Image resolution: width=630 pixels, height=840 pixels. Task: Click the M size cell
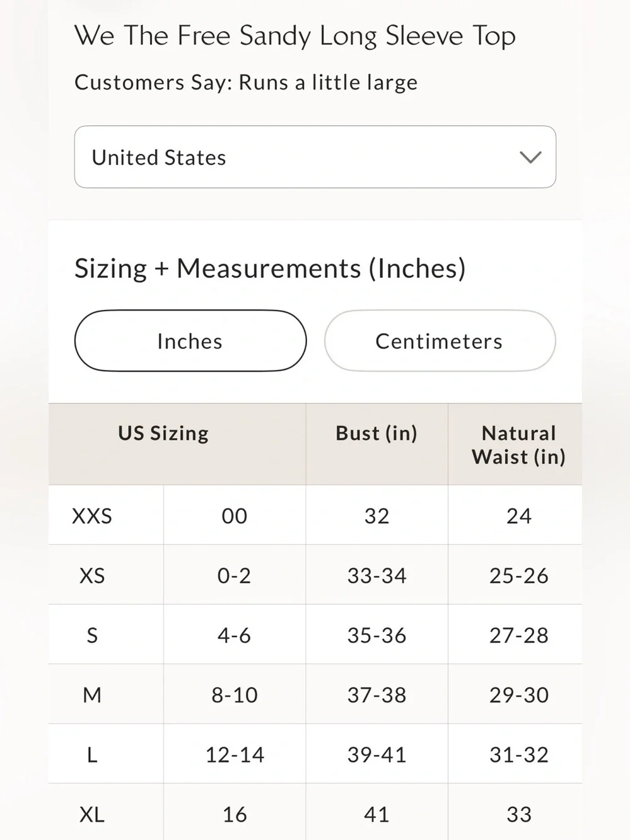[92, 695]
